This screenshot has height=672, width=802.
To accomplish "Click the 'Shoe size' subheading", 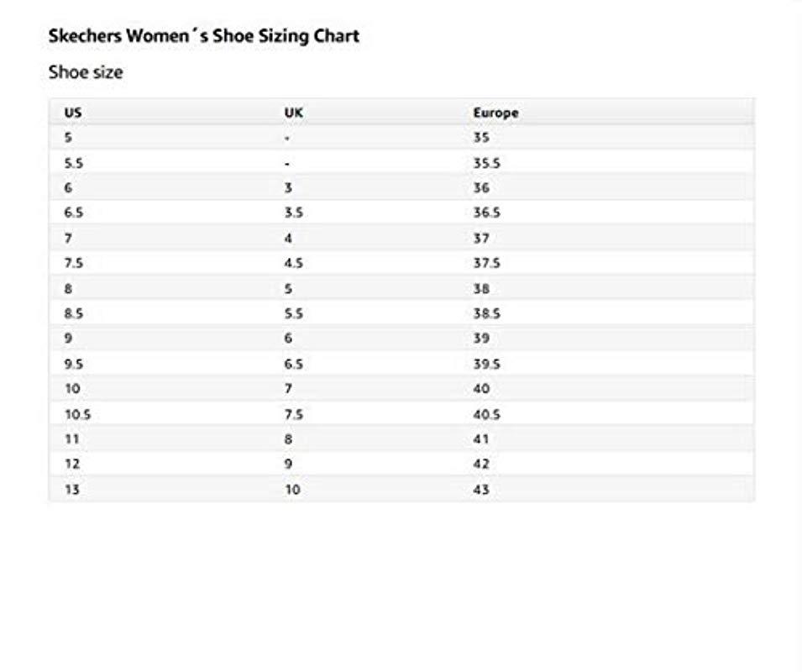I will coord(86,72).
